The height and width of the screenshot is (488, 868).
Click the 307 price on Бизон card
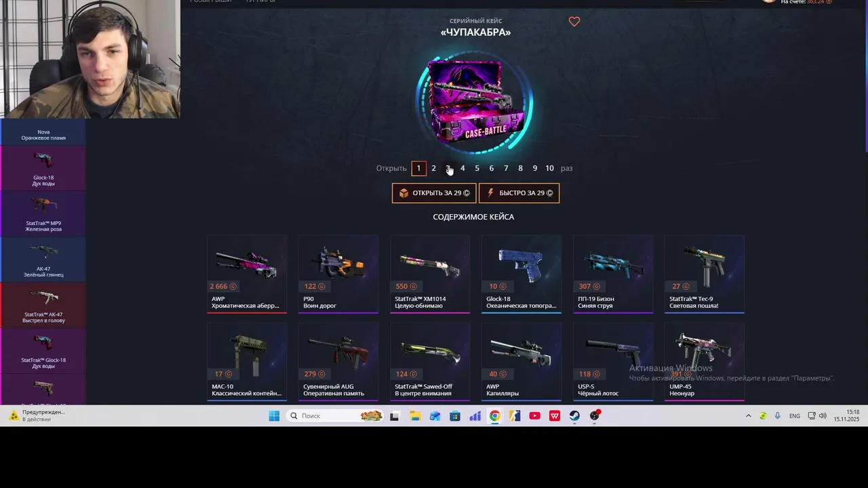pos(589,286)
